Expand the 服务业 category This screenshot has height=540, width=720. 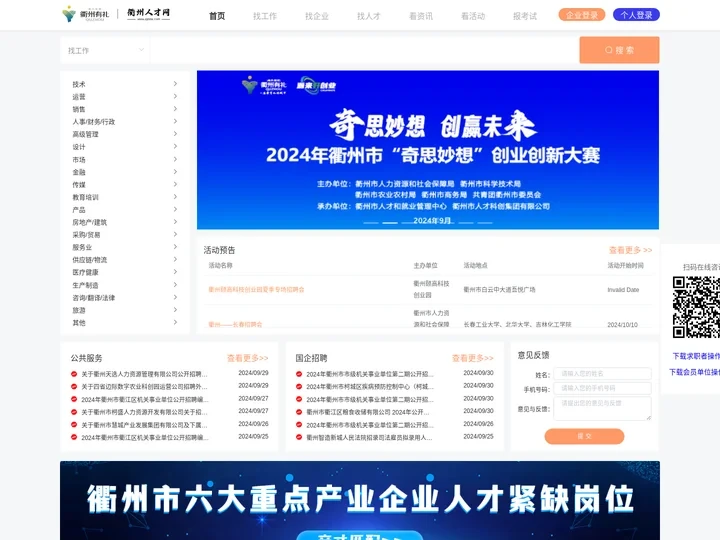coord(124,247)
